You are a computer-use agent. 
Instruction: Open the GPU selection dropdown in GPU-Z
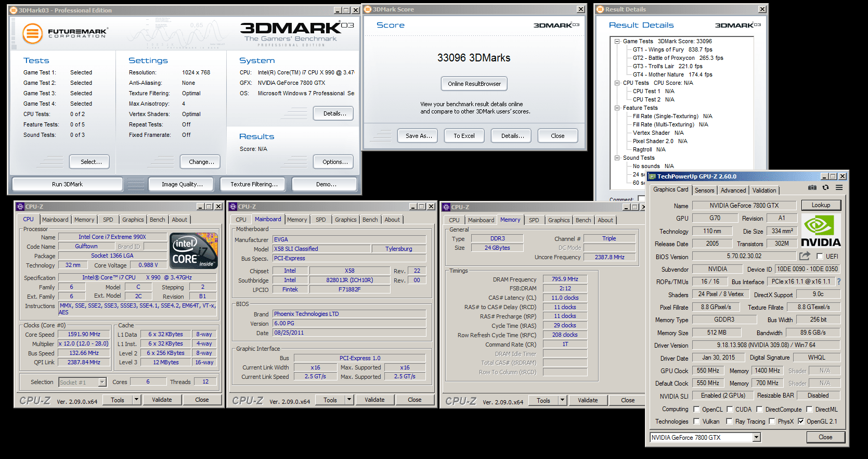click(x=757, y=438)
